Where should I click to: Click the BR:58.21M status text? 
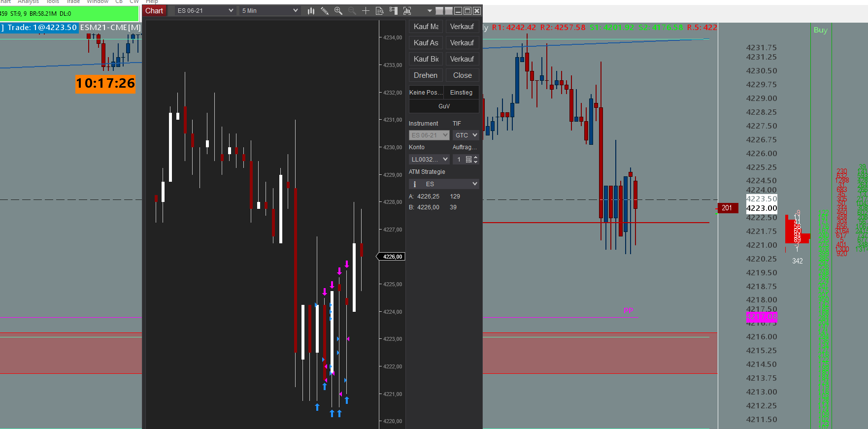pos(43,14)
